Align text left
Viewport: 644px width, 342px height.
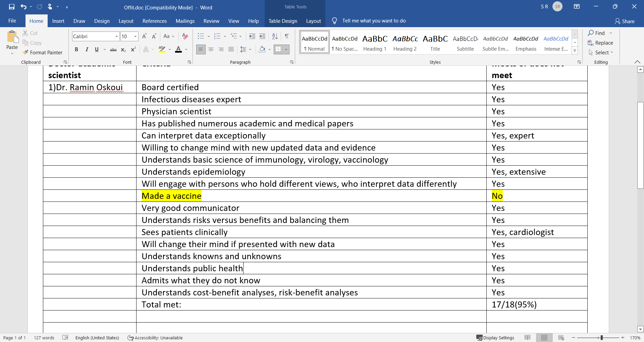point(201,50)
